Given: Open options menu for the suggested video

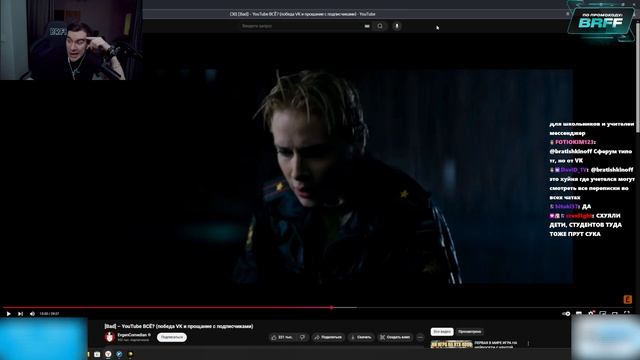Looking at the screenshot, I should pyautogui.click(x=529, y=344).
